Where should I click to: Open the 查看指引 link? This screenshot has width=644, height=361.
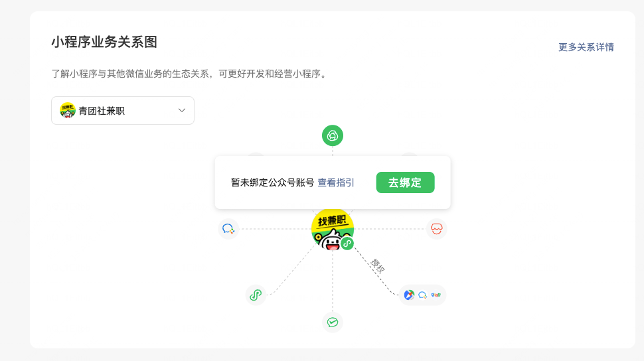click(335, 182)
